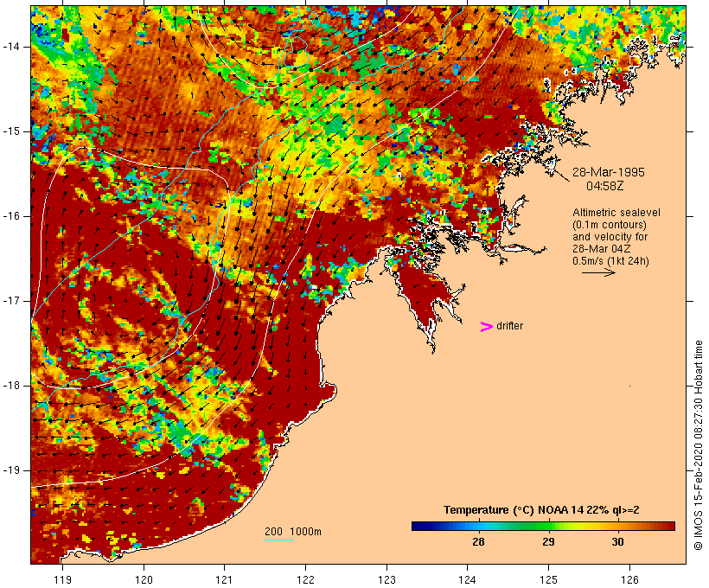Viewport: 709px width, 588px height.
Task: Click the '-19' latitude axis label
Action: [11, 470]
